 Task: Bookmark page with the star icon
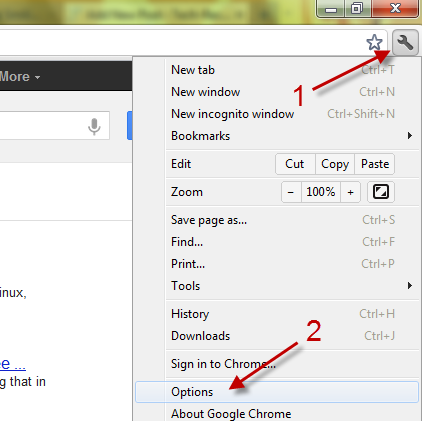click(374, 42)
